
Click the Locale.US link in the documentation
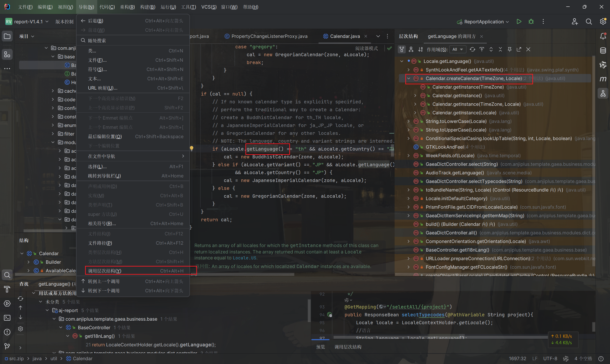point(244,258)
